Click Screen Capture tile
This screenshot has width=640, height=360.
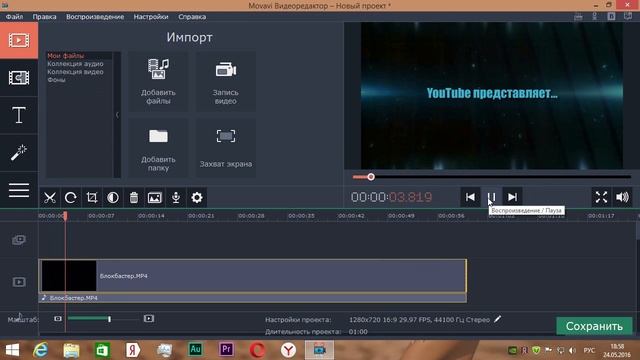point(226,148)
